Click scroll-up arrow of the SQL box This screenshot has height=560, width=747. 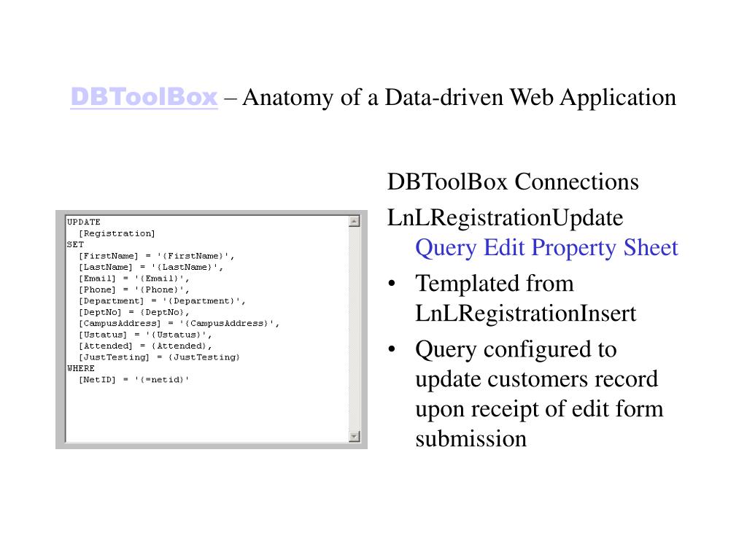point(354,222)
